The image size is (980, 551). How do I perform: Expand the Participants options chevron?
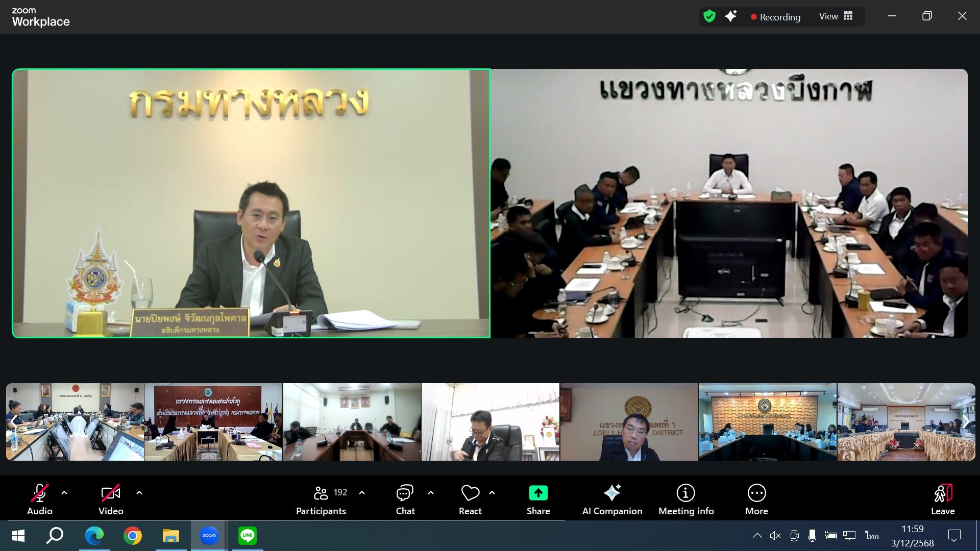coord(362,493)
